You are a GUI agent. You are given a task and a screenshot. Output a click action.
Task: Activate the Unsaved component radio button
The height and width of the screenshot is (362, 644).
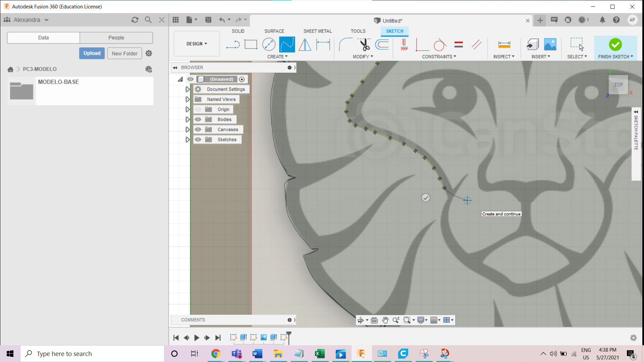click(242, 79)
